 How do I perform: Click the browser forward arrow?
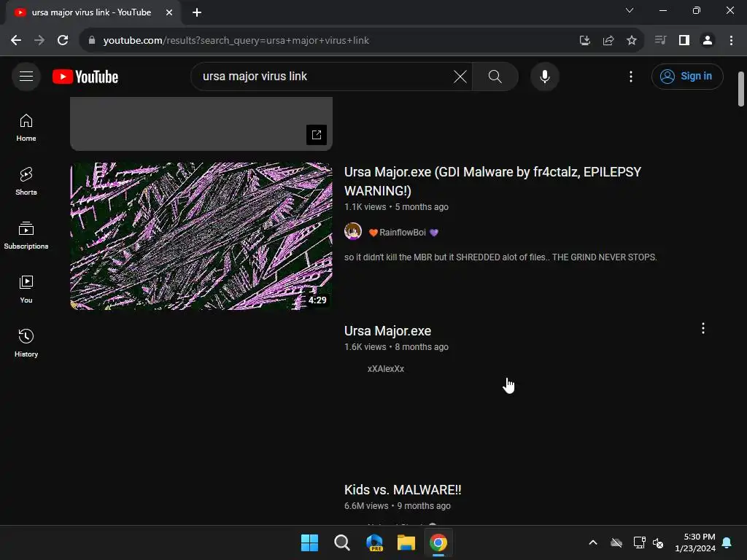(x=39, y=41)
